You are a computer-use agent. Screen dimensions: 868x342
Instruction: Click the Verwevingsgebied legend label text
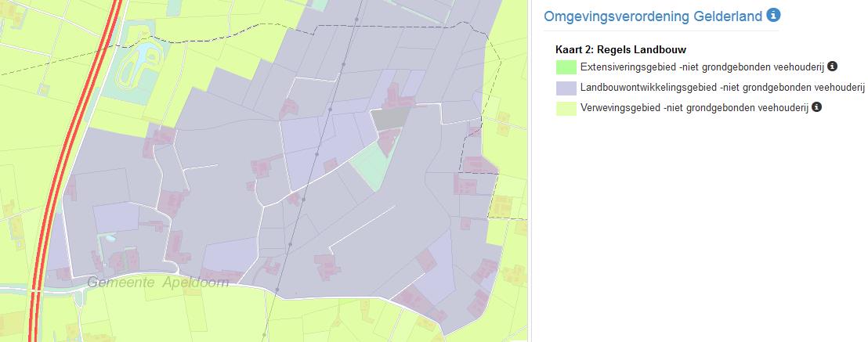point(695,108)
